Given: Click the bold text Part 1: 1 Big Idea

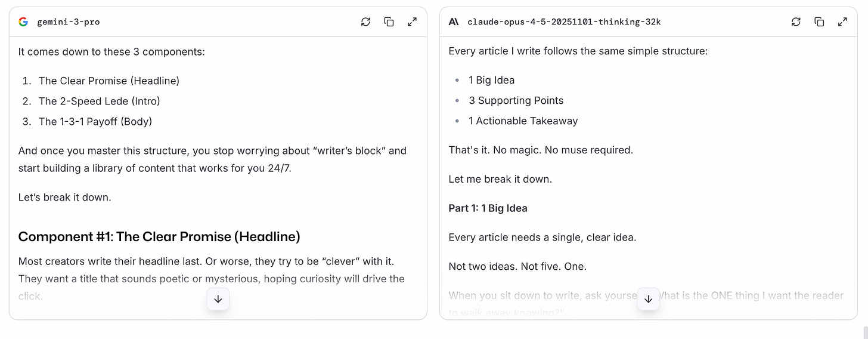Looking at the screenshot, I should coord(488,208).
